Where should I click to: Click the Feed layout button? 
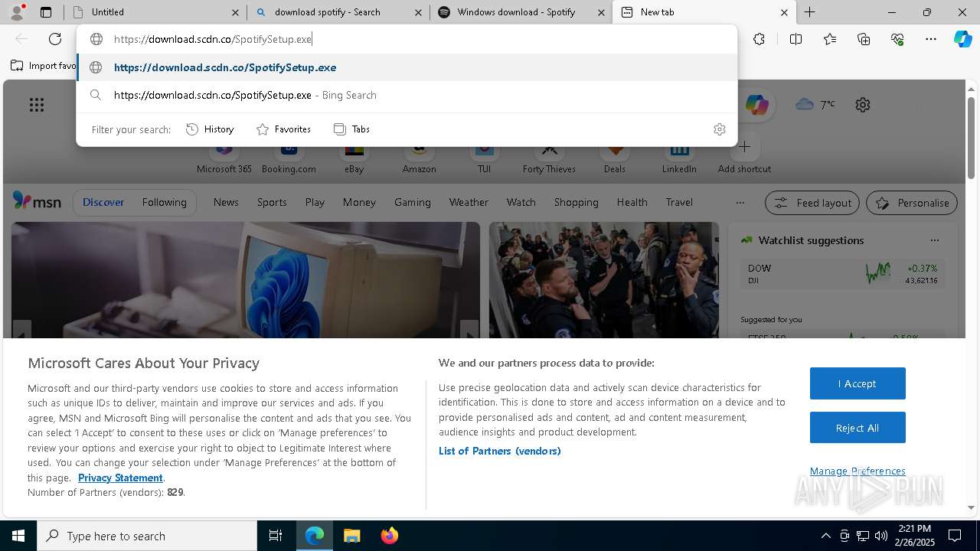(x=812, y=203)
